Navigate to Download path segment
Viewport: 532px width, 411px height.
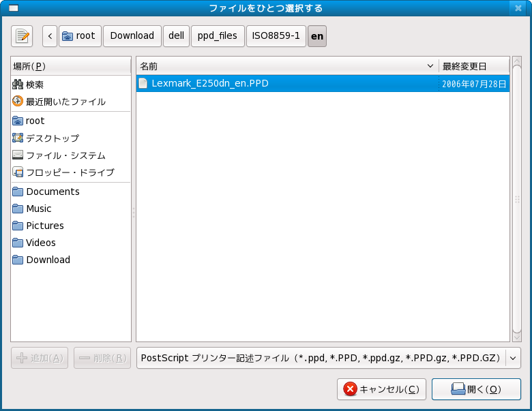(132, 36)
